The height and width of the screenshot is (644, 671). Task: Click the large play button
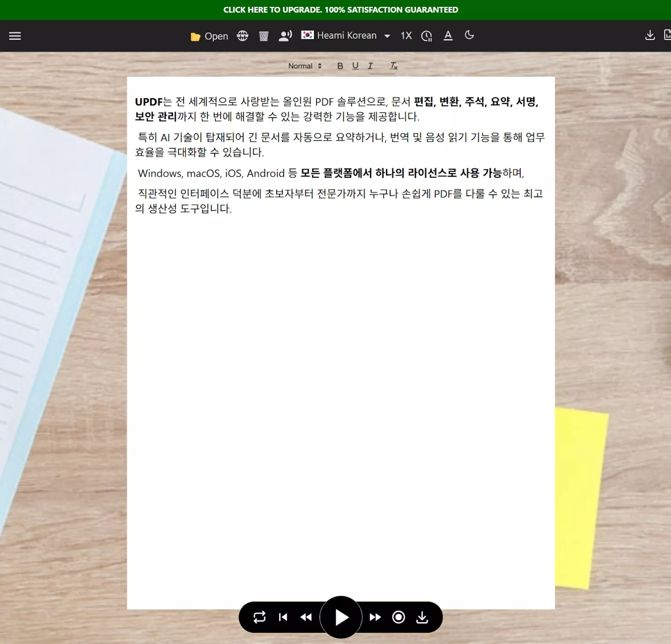tap(341, 617)
